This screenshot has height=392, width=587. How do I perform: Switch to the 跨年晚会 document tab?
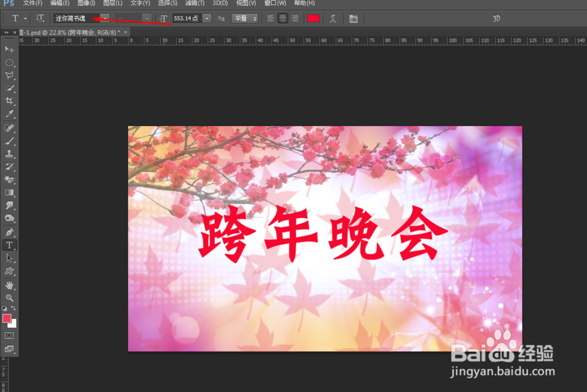click(x=65, y=32)
